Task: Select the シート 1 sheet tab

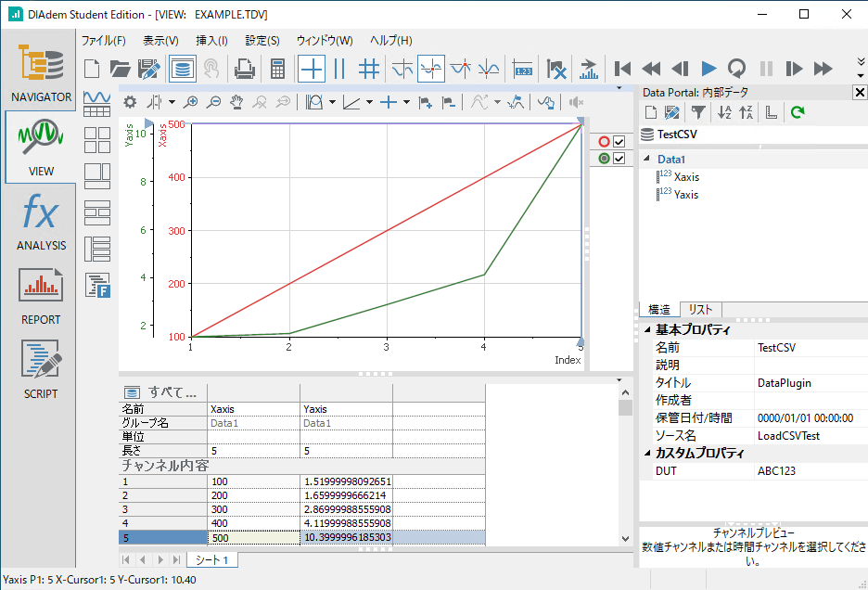Action: 212,560
